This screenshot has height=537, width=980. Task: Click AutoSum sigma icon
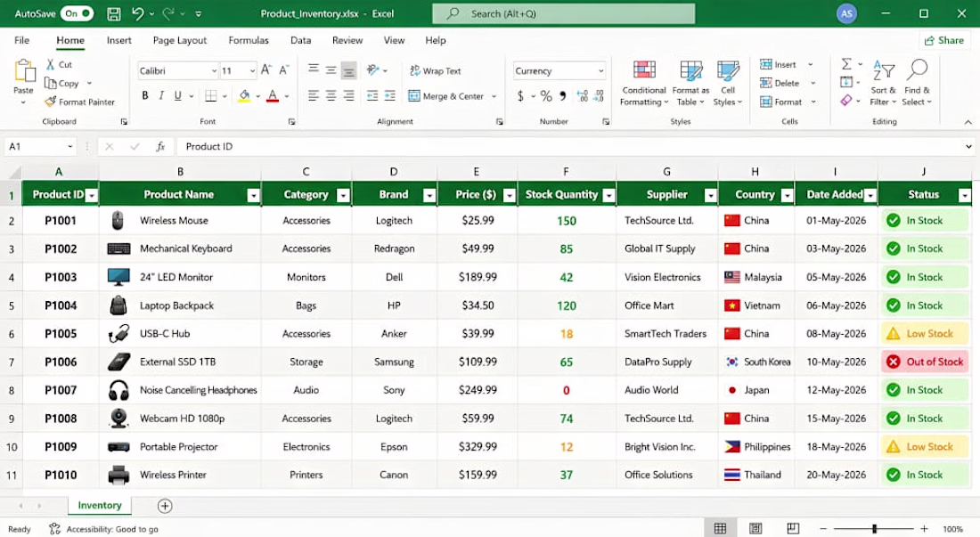(846, 64)
